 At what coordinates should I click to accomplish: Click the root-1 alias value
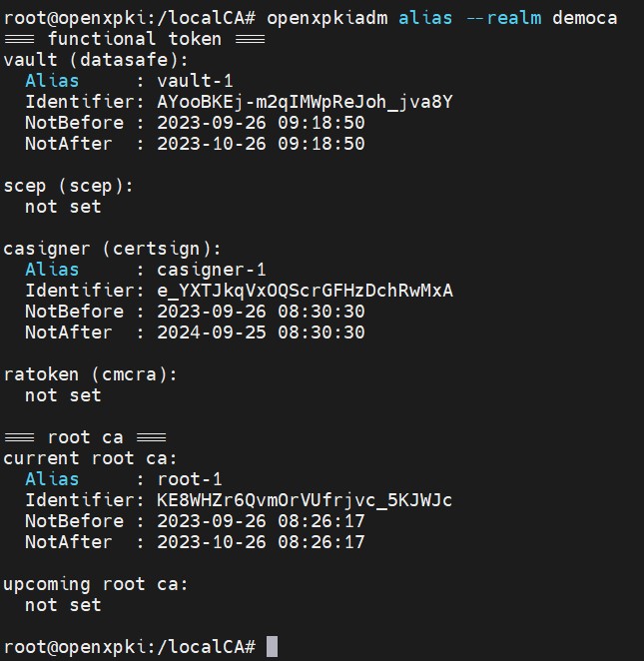[190, 479]
